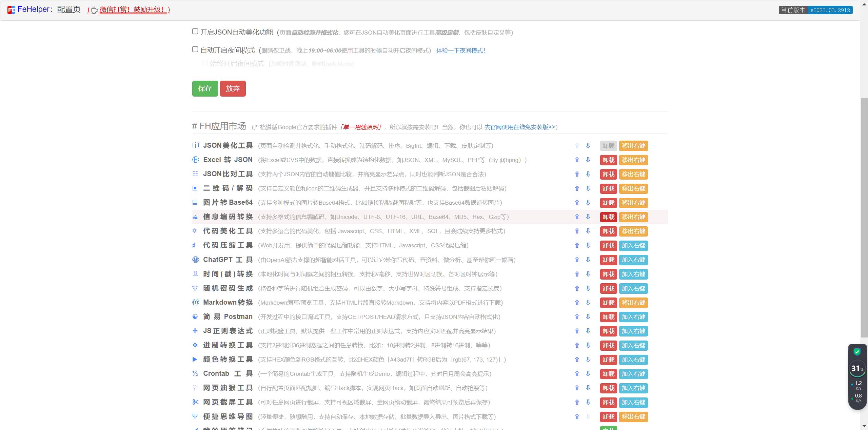The width and height of the screenshot is (868, 430).
Task: Move JSON比对工具 down with arrow
Action: point(588,174)
